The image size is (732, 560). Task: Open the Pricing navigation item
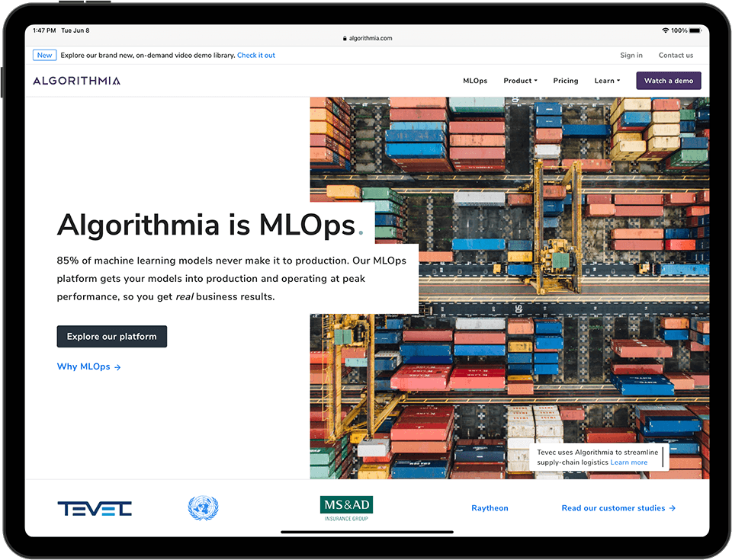coord(565,81)
